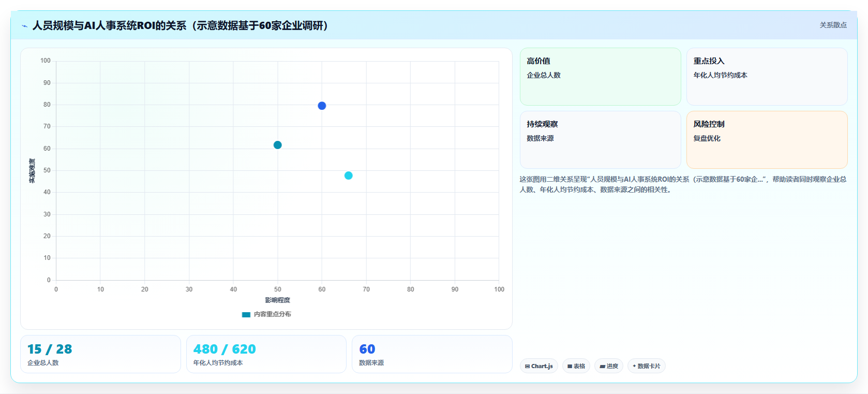This screenshot has width=868, height=394.
Task: Click the 表格 tag chip
Action: click(576, 366)
